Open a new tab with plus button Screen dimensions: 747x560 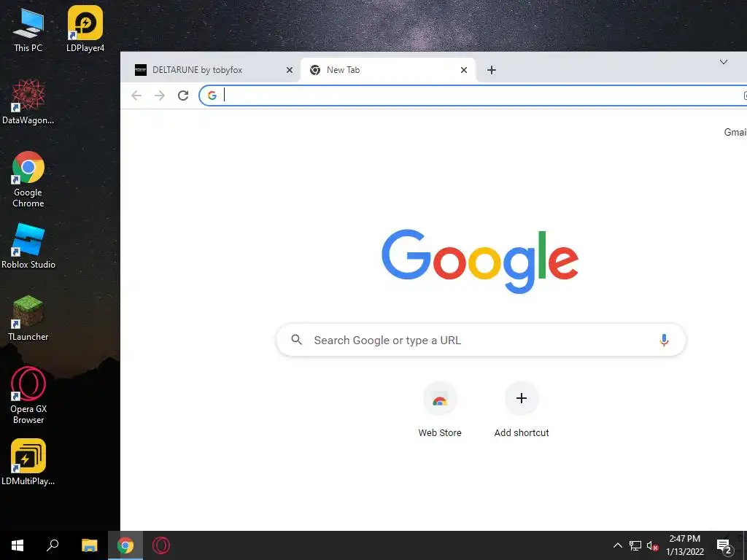(491, 70)
